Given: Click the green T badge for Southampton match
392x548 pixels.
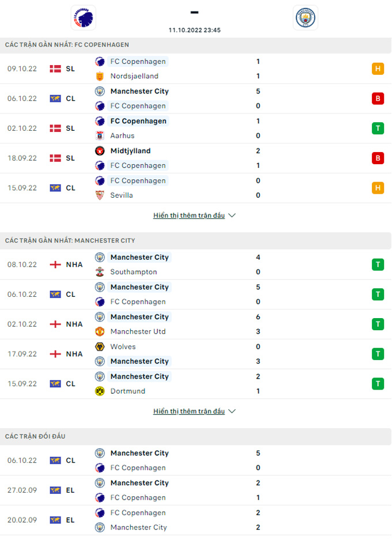Looking at the screenshot, I should [378, 264].
